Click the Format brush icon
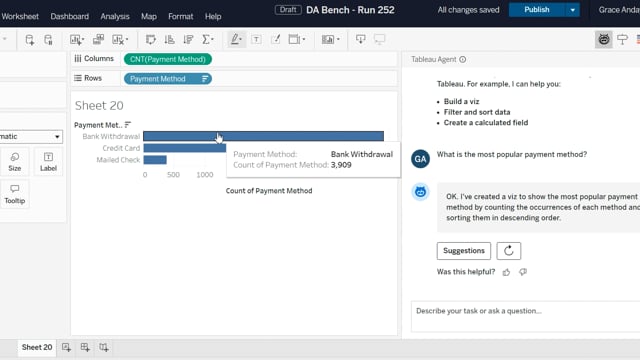The width and height of the screenshot is (640, 360). click(276, 40)
